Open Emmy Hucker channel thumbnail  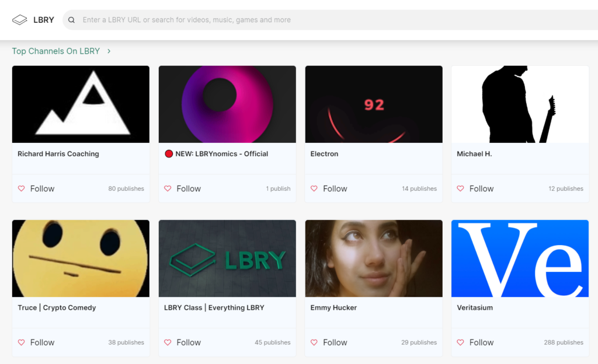[x=374, y=258]
